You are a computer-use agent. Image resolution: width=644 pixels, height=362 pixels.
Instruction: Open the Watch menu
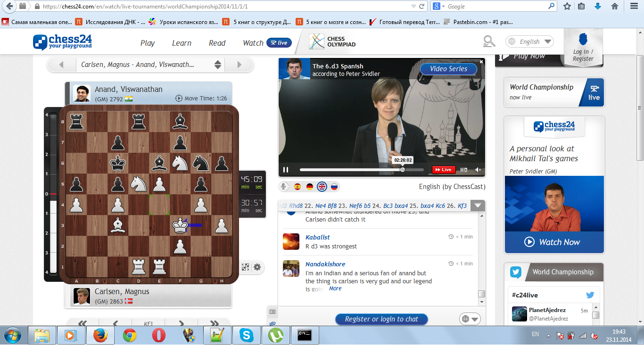pos(253,43)
